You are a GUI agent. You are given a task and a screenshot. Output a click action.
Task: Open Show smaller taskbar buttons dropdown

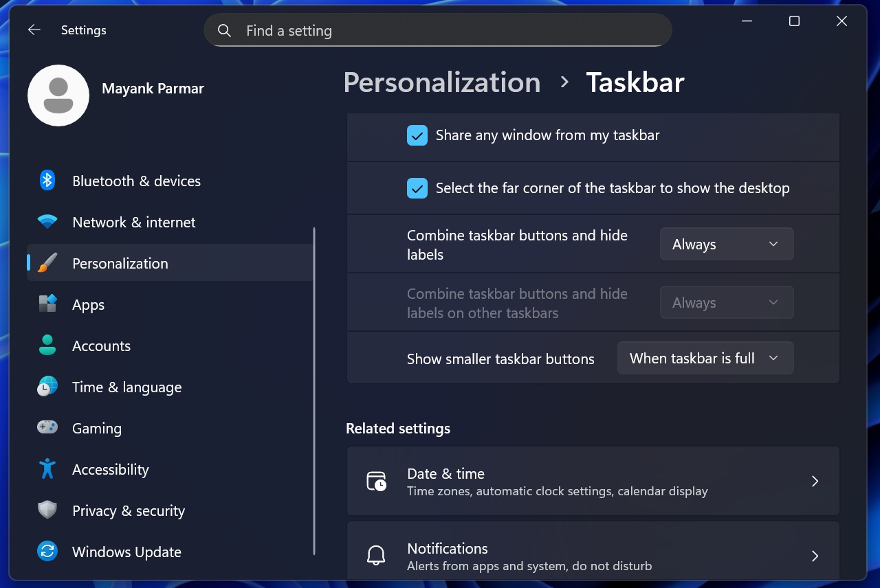(x=705, y=358)
